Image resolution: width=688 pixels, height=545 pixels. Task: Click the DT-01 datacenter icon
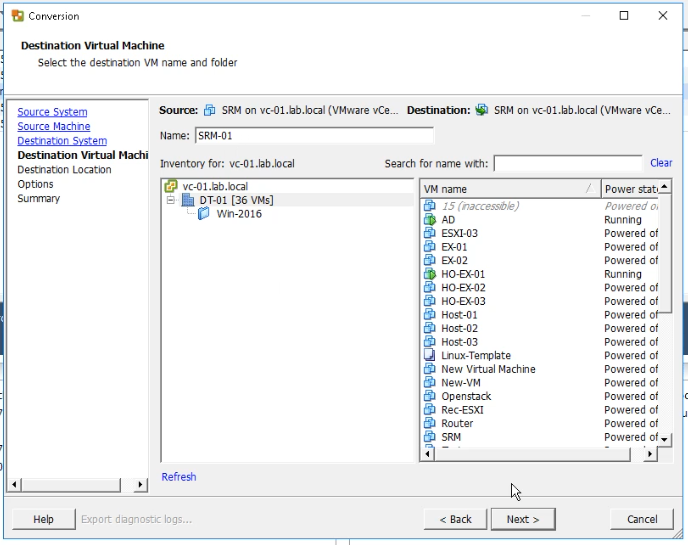coord(188,200)
